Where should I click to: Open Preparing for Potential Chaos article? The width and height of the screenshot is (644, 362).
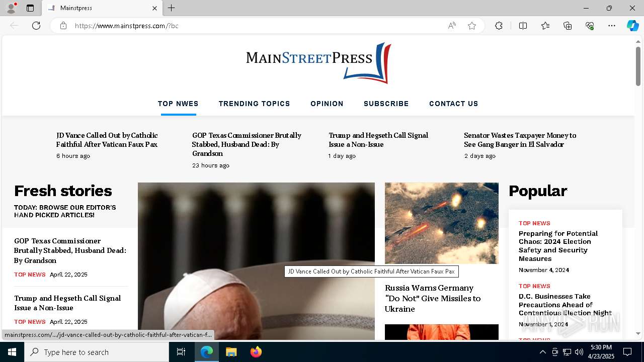point(558,246)
